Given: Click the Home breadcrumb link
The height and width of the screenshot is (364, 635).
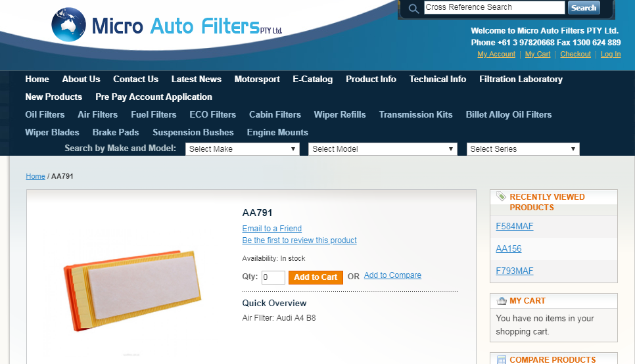Looking at the screenshot, I should [x=35, y=176].
